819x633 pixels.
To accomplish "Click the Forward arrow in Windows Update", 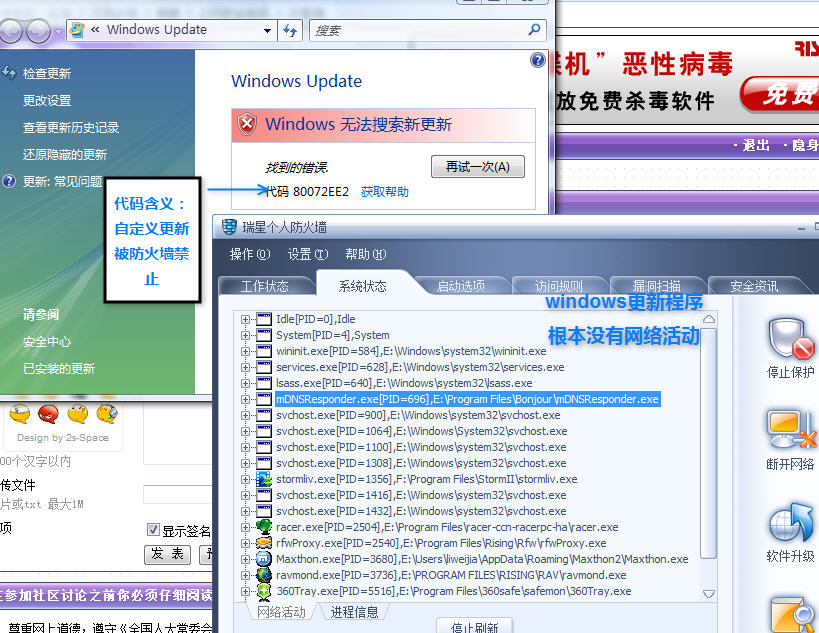I will pyautogui.click(x=39, y=30).
